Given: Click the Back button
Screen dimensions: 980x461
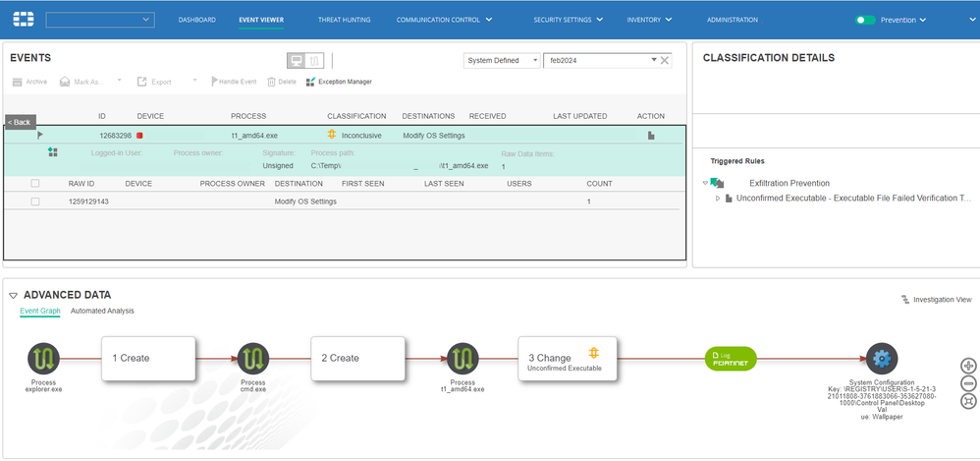Looking at the screenshot, I should (x=20, y=122).
